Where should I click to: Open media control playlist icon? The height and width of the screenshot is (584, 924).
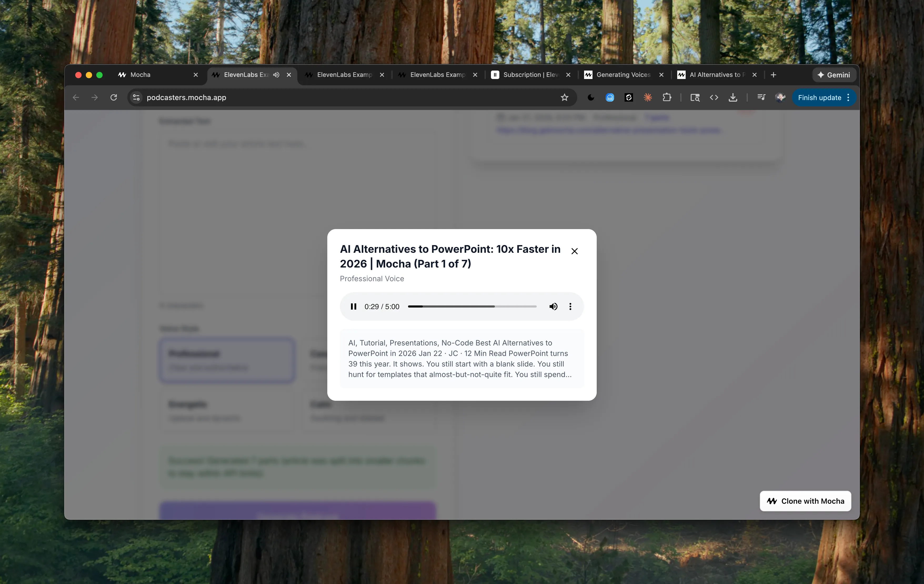point(761,97)
